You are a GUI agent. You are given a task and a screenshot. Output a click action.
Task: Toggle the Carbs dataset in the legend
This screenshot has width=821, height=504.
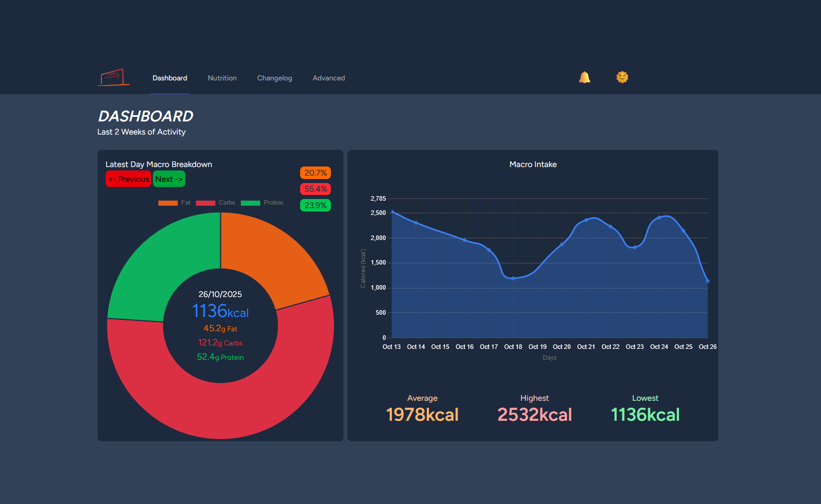click(x=217, y=202)
